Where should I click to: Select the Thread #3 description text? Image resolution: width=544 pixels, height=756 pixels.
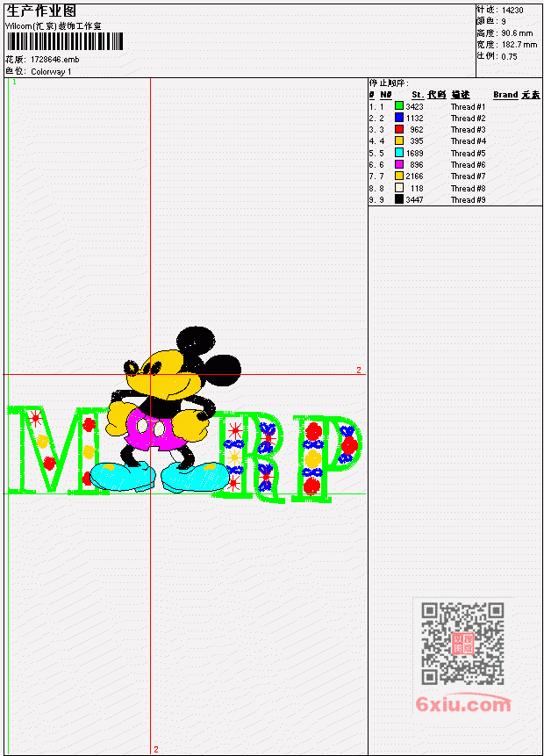point(468,130)
